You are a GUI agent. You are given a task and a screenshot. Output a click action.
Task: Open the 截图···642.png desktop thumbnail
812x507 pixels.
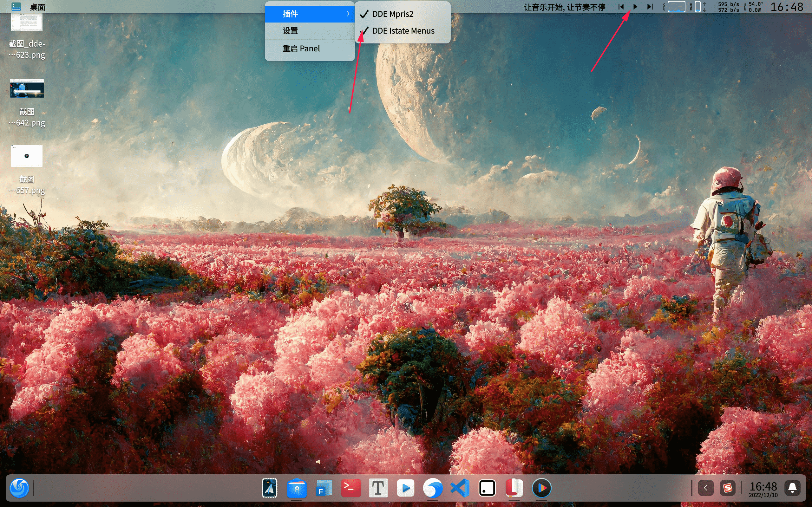27,89
